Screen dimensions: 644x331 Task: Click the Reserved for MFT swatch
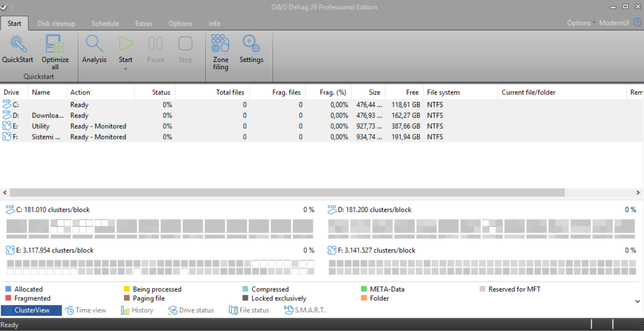pyautogui.click(x=482, y=289)
